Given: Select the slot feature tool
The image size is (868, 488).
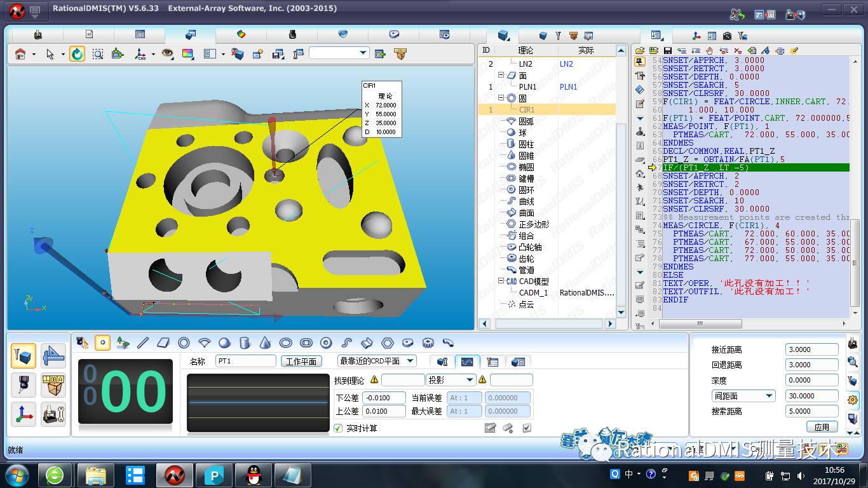Looking at the screenshot, I should pos(306,343).
